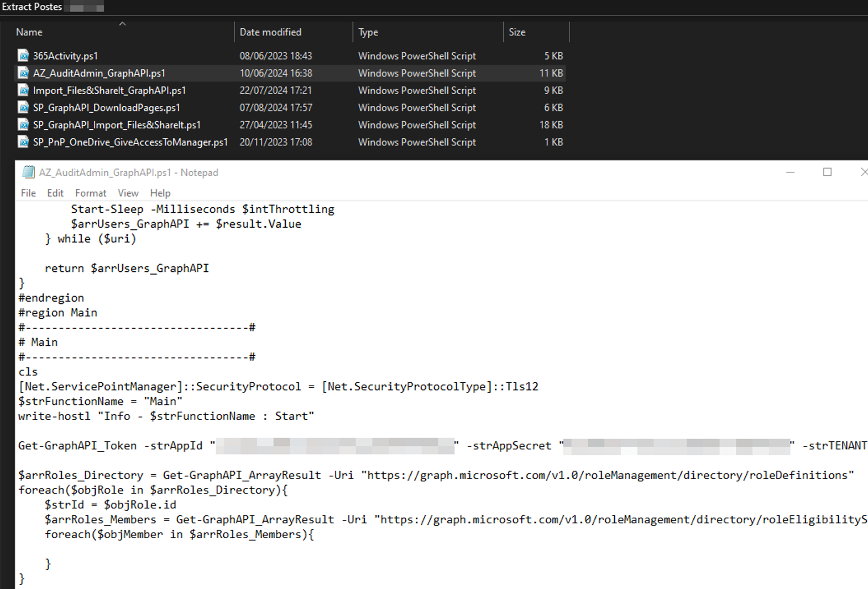Click the SP_PnP_OneDrive_GiveAccessToManager.ps1 icon

(23, 142)
